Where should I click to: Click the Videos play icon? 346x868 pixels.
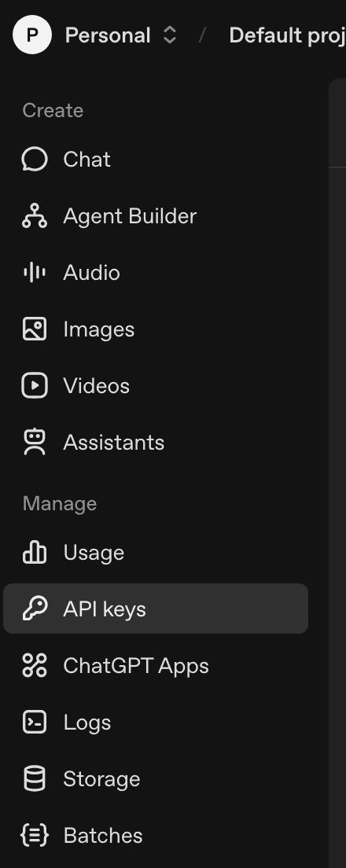click(35, 385)
